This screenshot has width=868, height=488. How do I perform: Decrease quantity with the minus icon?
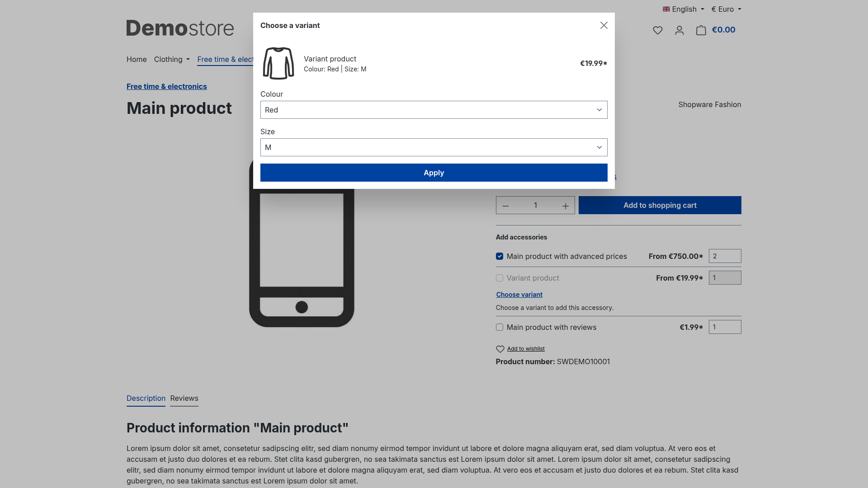click(506, 206)
